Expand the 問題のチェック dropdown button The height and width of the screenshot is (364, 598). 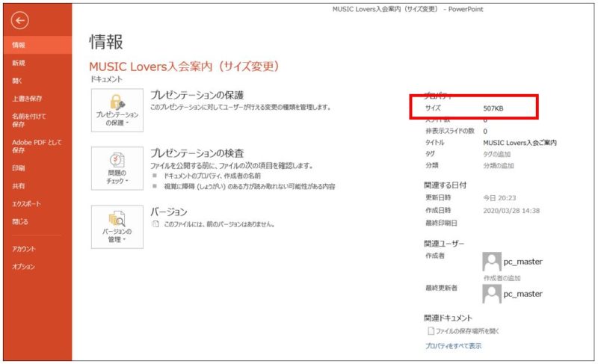[x=117, y=168]
